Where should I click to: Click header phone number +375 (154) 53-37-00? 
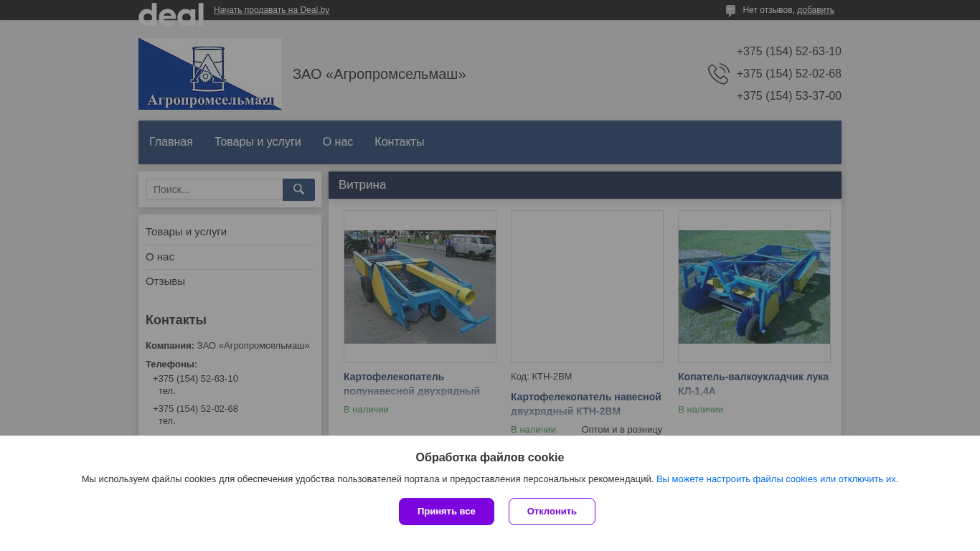(x=788, y=96)
